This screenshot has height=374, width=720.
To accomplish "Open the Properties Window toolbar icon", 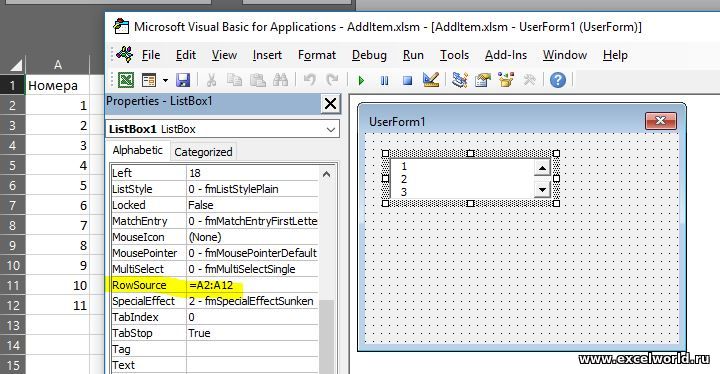I will point(483,80).
